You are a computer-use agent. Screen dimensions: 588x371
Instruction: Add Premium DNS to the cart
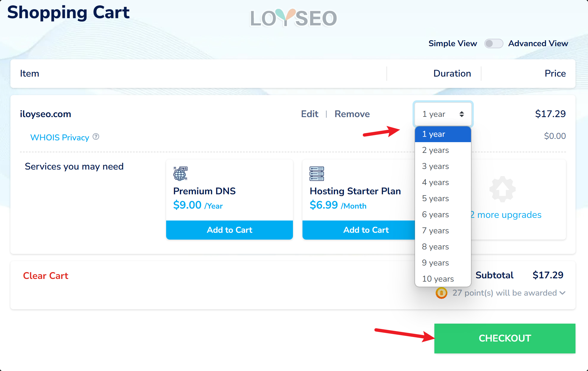(x=229, y=230)
